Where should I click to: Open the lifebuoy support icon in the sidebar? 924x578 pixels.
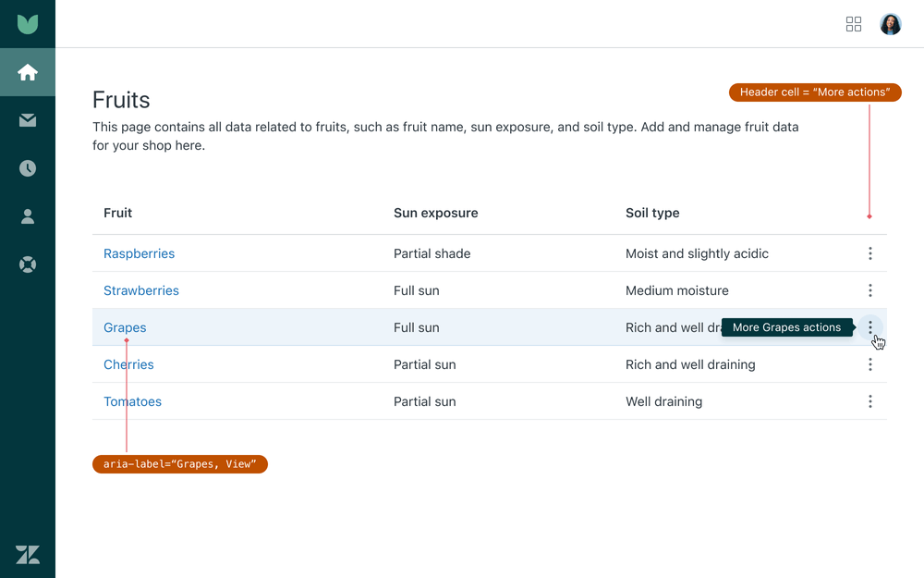(28, 264)
